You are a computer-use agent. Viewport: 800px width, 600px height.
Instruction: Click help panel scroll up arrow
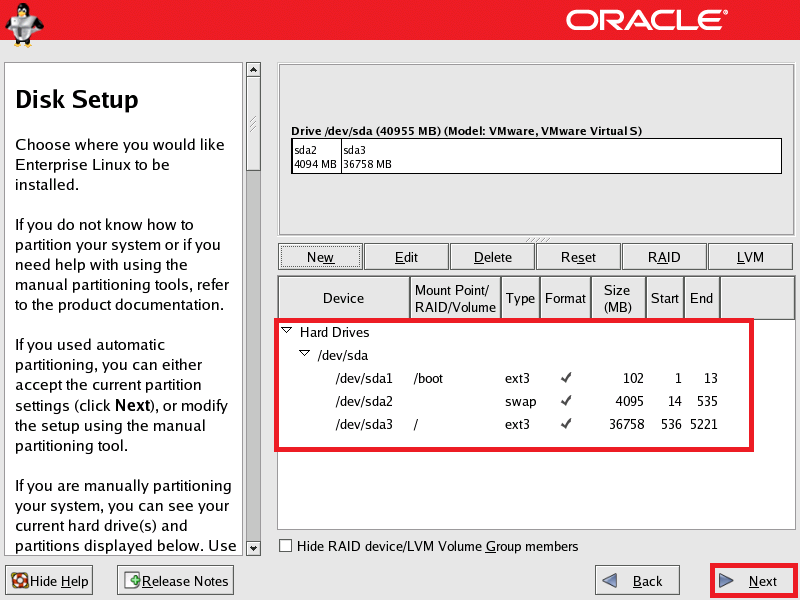pos(253,69)
